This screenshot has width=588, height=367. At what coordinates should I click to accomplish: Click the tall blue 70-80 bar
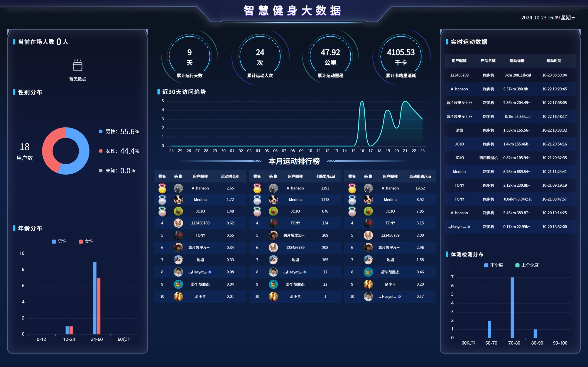click(x=512, y=308)
